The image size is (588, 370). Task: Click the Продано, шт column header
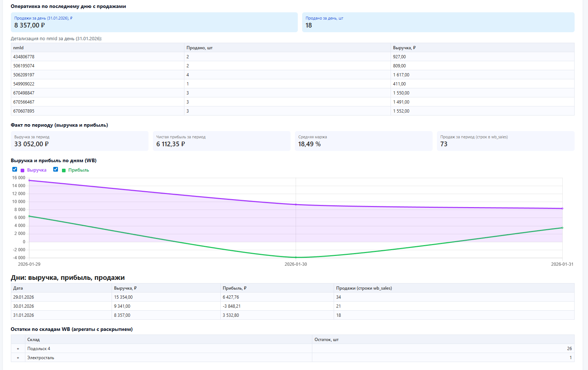(x=287, y=48)
